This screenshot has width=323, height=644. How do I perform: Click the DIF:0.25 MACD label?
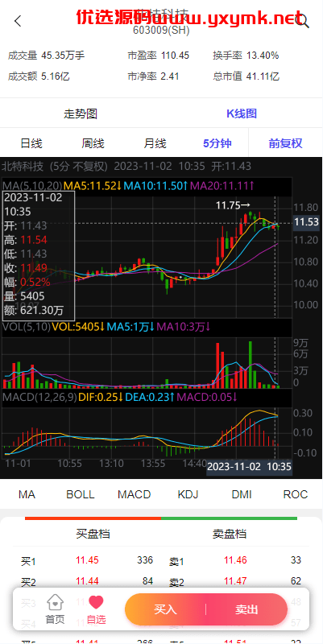101,397
